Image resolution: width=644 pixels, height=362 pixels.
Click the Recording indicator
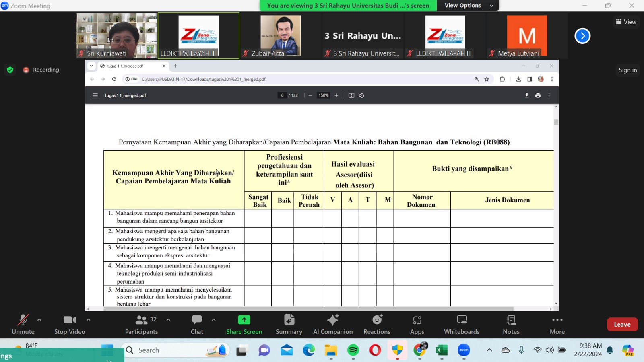point(41,70)
